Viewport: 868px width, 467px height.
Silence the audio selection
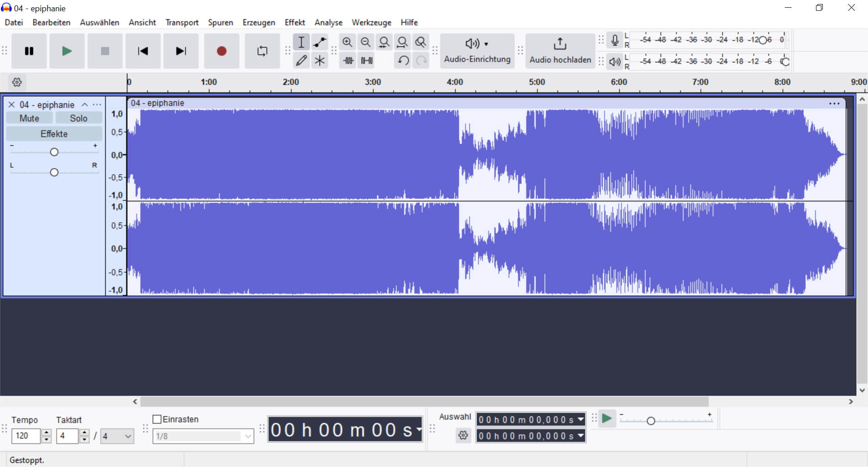pyautogui.click(x=367, y=60)
